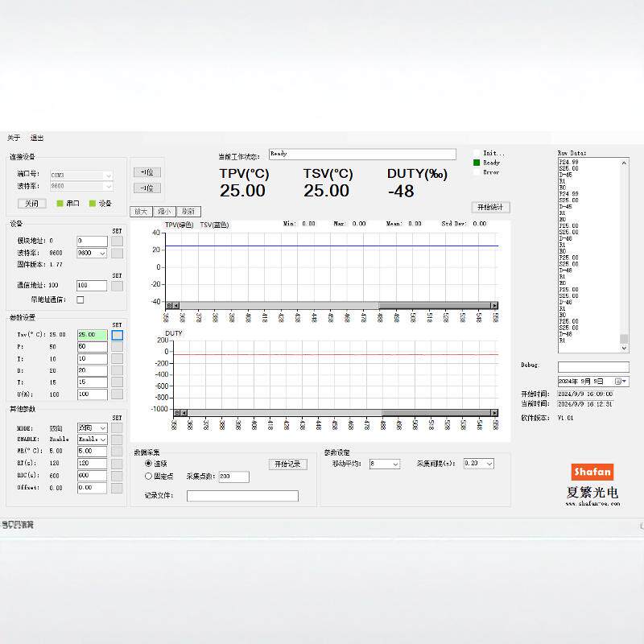644x644 pixels.
Task: Click the SET button for Tsv(°C)
Action: click(x=117, y=335)
